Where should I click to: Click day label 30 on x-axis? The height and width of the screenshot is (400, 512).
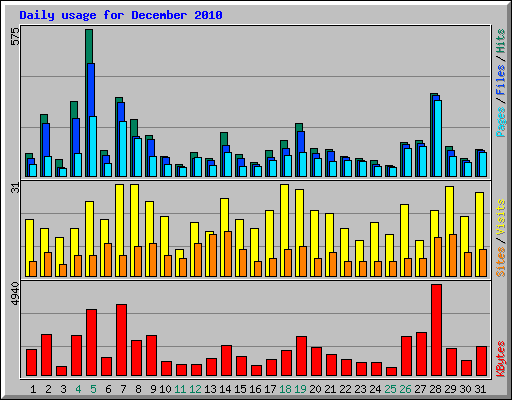[x=465, y=389]
